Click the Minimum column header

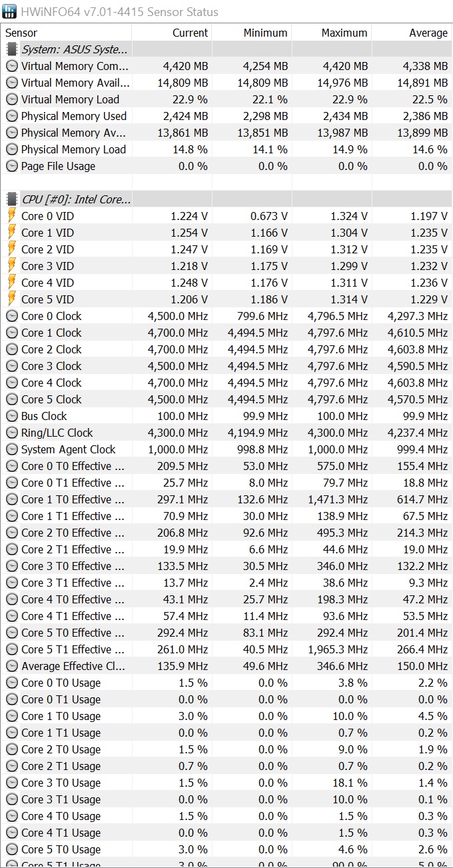[252, 33]
